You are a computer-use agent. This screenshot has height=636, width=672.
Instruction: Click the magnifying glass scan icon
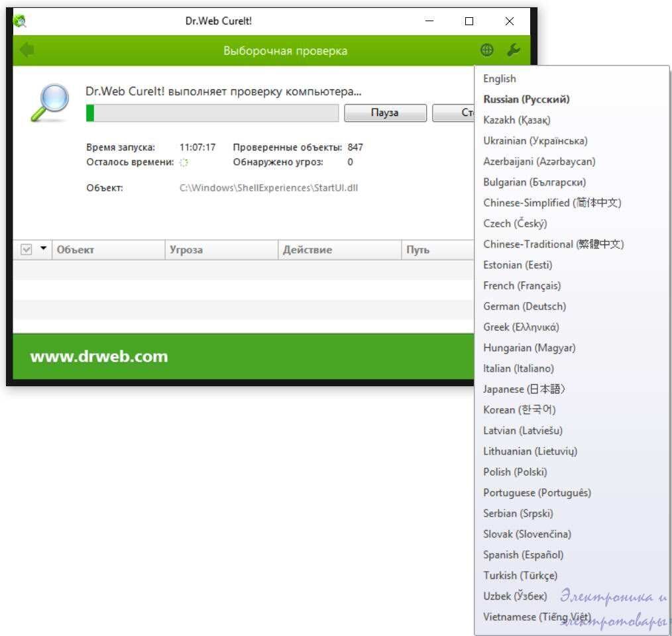click(50, 102)
